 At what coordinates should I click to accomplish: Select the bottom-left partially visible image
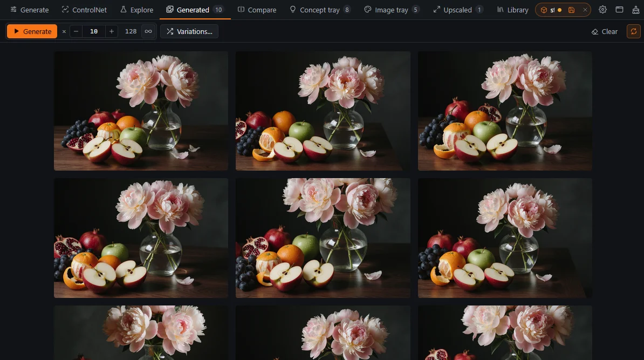(141, 332)
